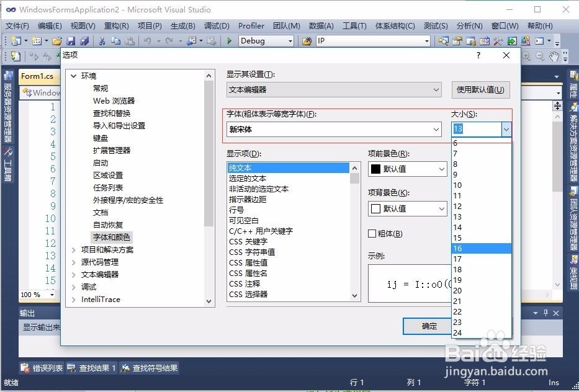The image size is (579, 392).
Task: Click the font size input field showing 13
Action: point(477,129)
